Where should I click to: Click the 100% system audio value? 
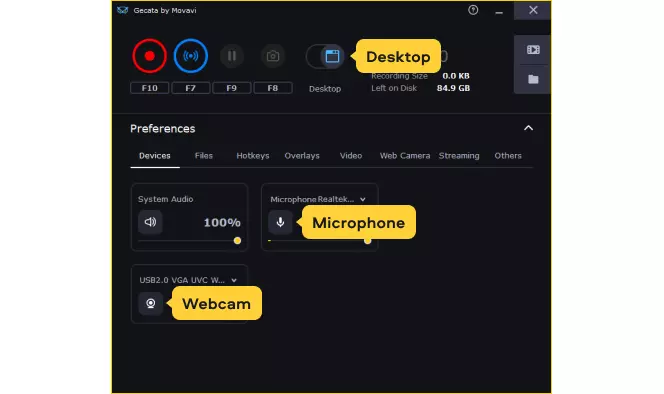222,222
